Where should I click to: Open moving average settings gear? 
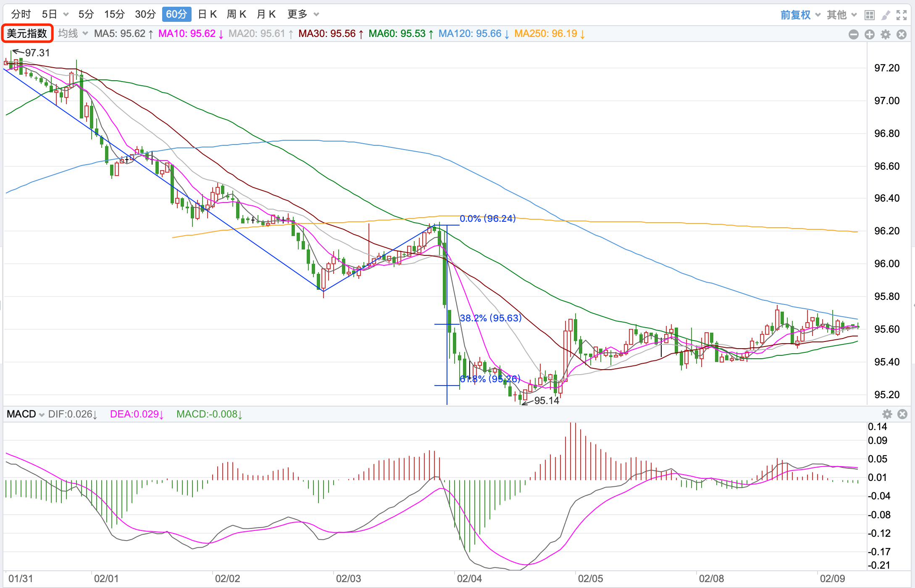click(x=886, y=34)
